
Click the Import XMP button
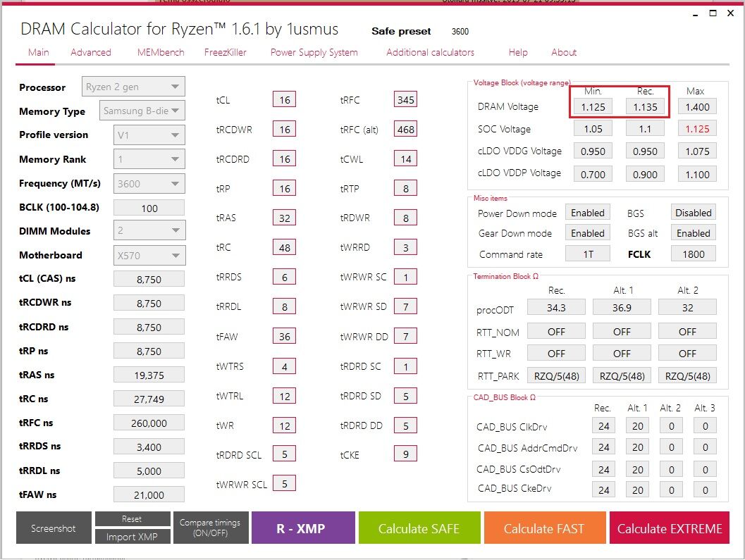pos(132,536)
